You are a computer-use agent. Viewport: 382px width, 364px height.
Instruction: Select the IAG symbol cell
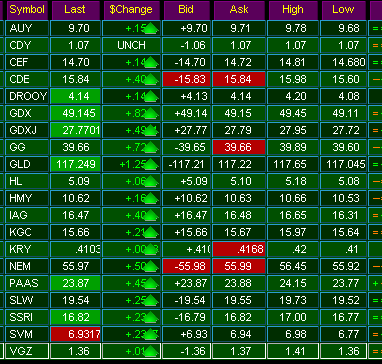click(27, 215)
